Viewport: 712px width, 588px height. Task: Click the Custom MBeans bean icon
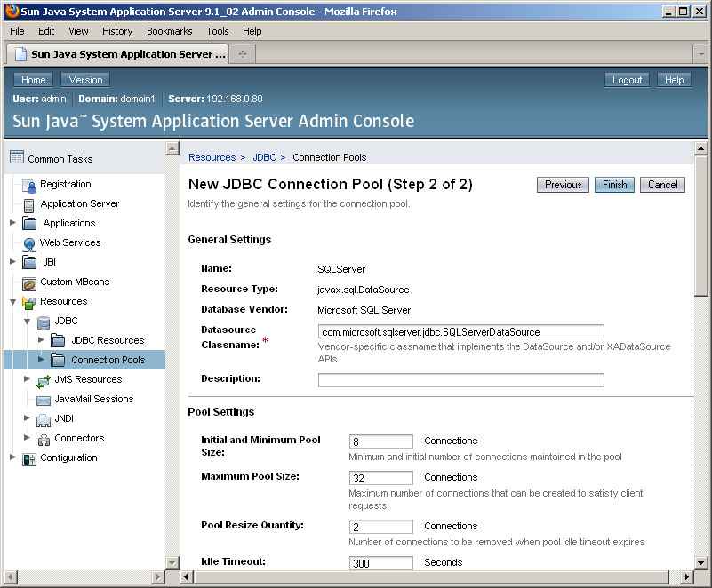[29, 284]
